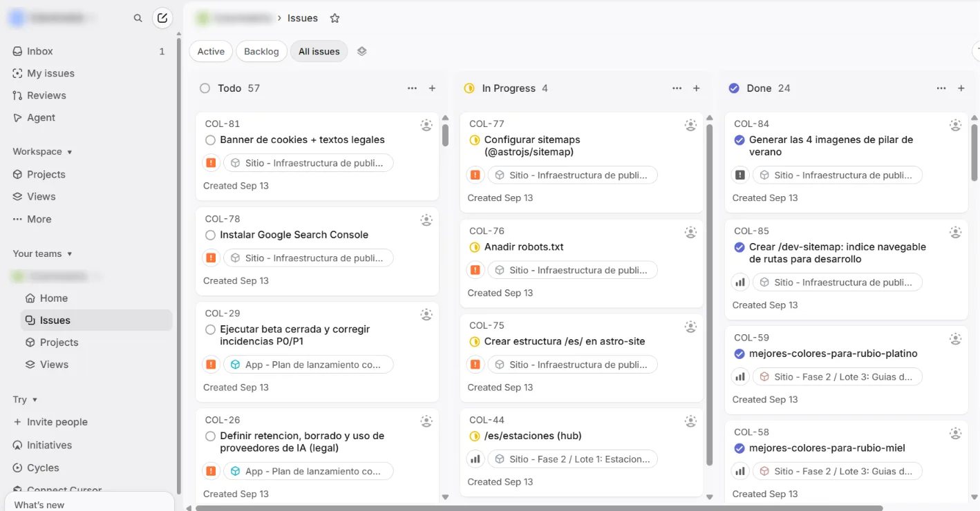Open issue Crear estructura /es/ en astro-site
The width and height of the screenshot is (980, 511).
pos(565,341)
